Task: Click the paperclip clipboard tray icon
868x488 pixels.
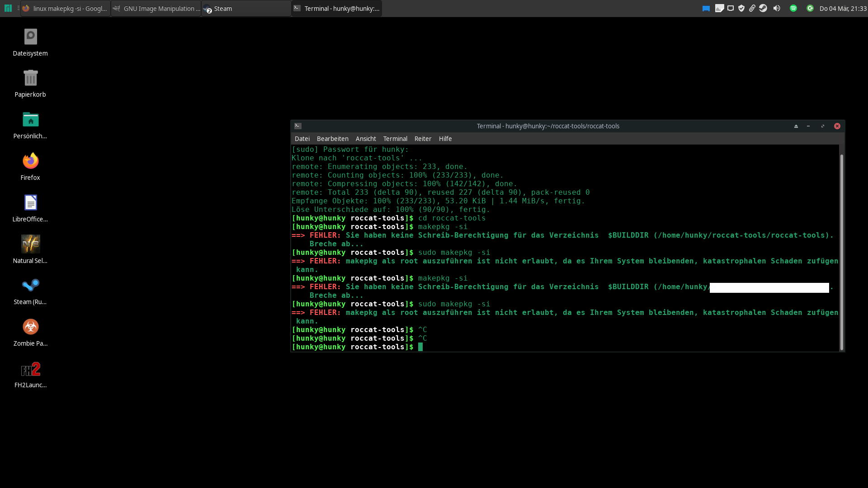Action: 752,8
